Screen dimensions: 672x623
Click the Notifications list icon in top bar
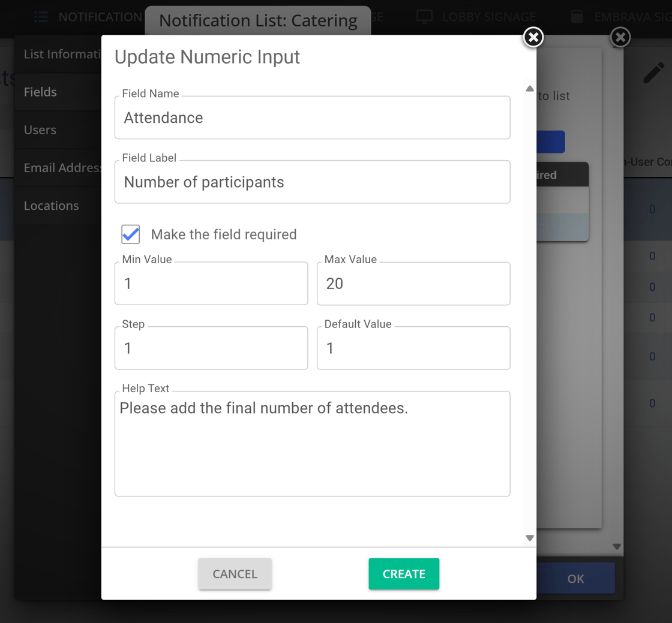41,17
